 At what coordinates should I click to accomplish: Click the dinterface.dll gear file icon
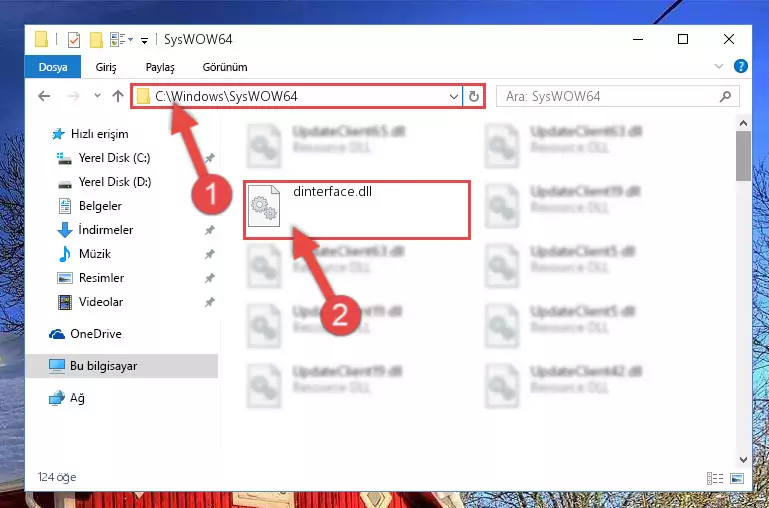(264, 206)
